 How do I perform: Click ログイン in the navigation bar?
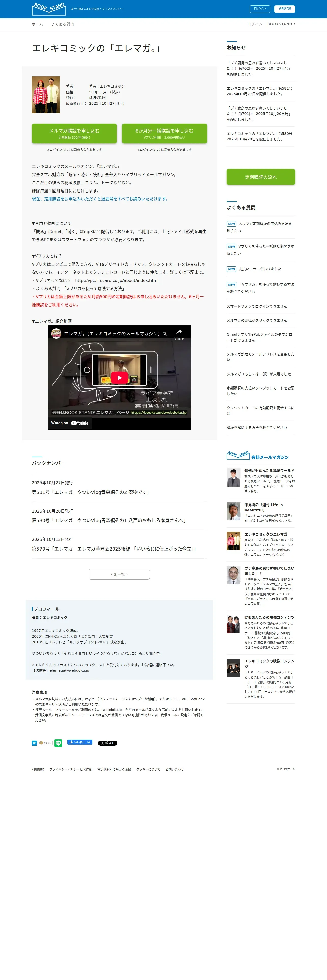[x=255, y=24]
